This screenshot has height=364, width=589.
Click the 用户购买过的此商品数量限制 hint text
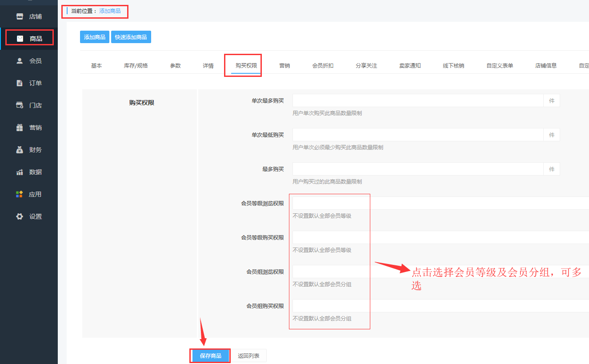point(327,181)
